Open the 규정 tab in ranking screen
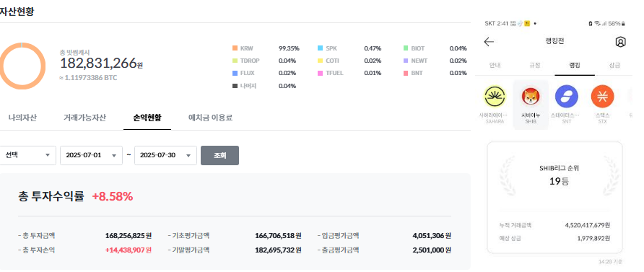 pos(535,65)
